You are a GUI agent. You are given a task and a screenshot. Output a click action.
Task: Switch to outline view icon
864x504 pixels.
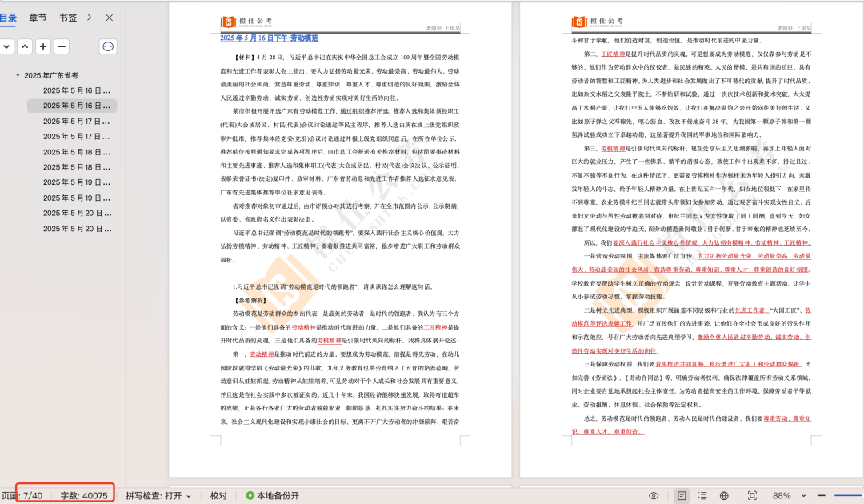(x=702, y=496)
